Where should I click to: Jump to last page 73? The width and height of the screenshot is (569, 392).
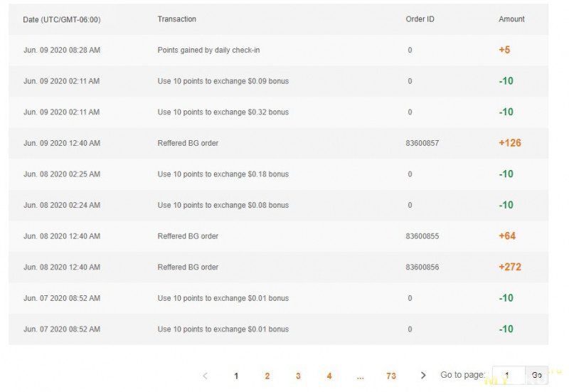[x=390, y=376]
